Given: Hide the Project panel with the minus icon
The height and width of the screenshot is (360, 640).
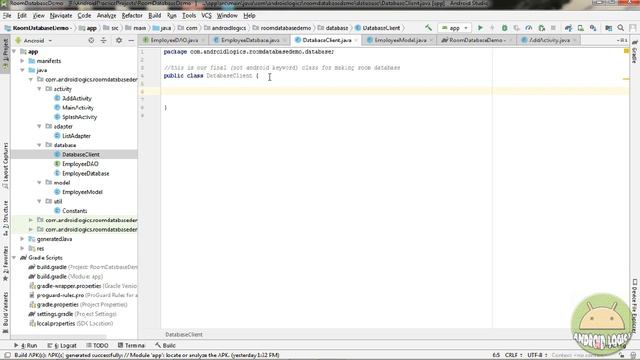Looking at the screenshot, I should pos(131,40).
